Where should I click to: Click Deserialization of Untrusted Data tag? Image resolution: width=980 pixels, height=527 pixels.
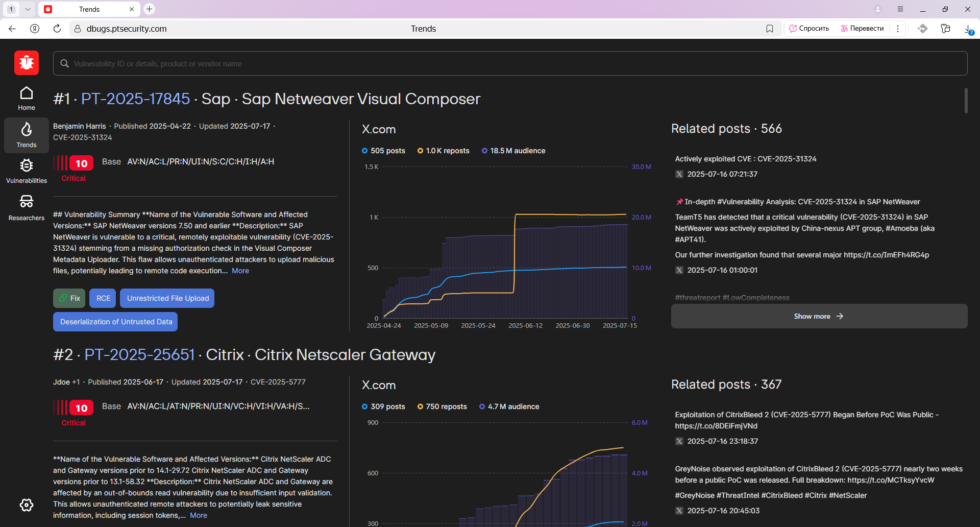[115, 322]
